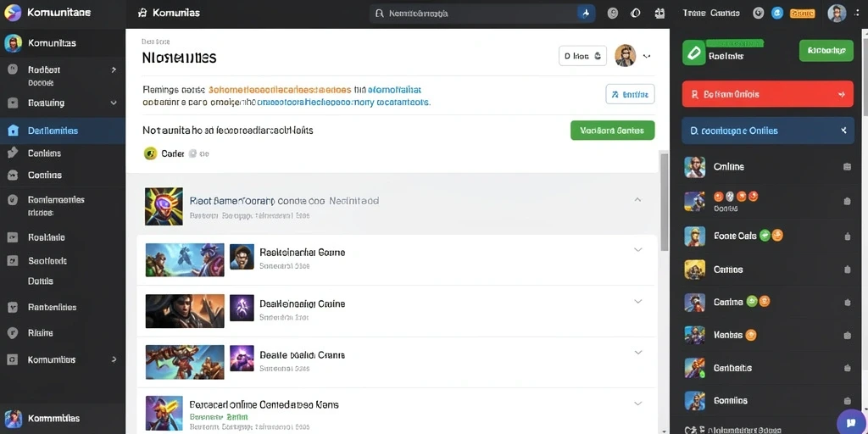Image resolution: width=868 pixels, height=434 pixels.
Task: Click the red banner with right arrow
Action: (768, 94)
